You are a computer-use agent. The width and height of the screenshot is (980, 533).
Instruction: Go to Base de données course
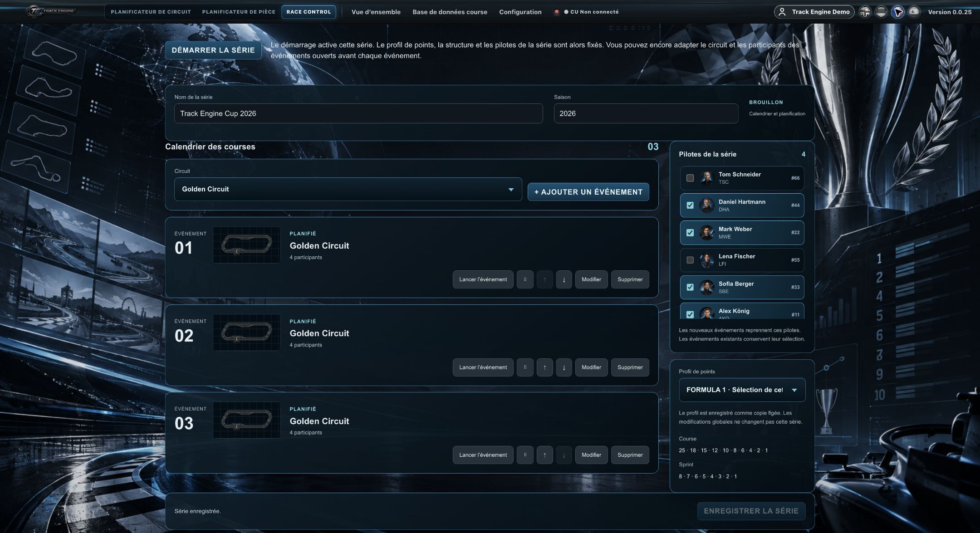(x=450, y=12)
